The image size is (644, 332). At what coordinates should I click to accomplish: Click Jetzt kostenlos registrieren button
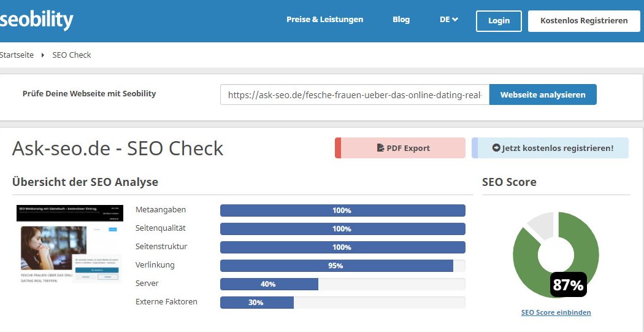[550, 148]
